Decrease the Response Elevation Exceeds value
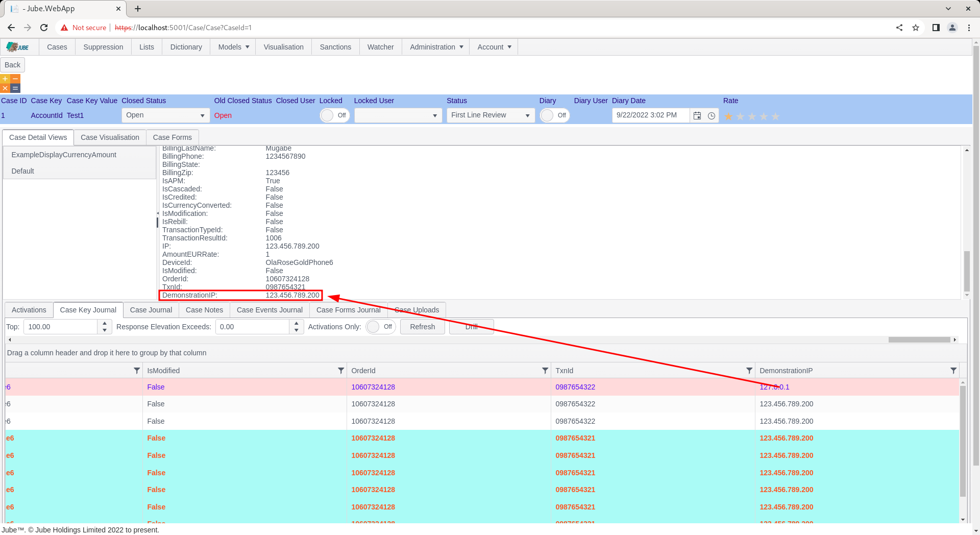This screenshot has width=980, height=535. (x=297, y=330)
